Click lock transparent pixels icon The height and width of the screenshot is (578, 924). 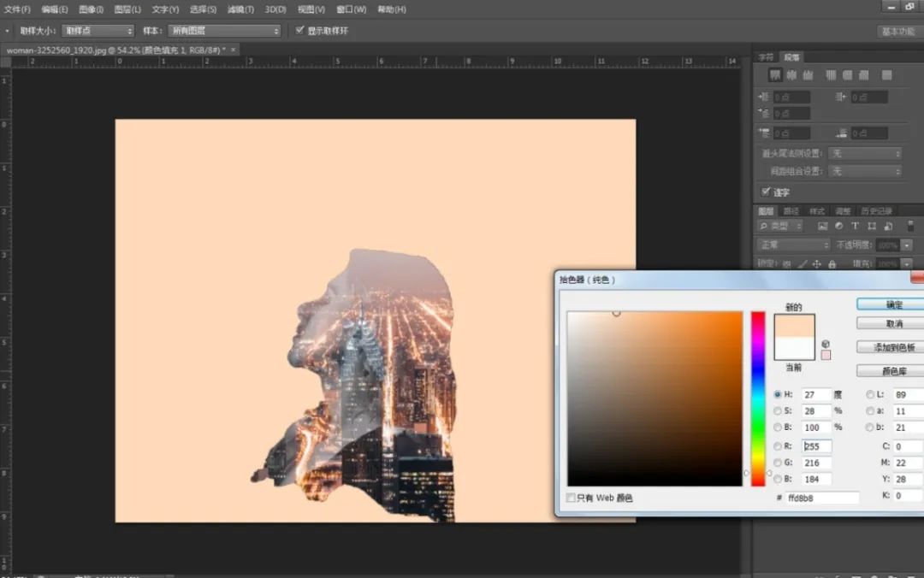click(787, 264)
